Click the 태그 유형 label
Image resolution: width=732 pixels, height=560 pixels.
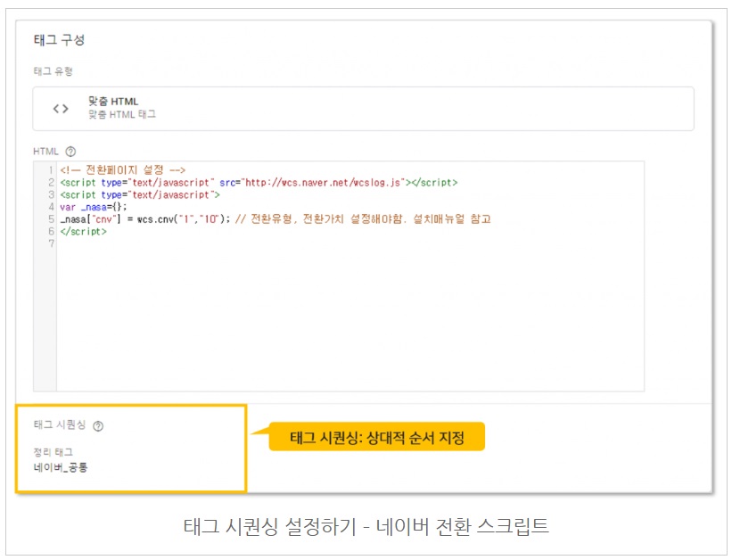(53, 71)
